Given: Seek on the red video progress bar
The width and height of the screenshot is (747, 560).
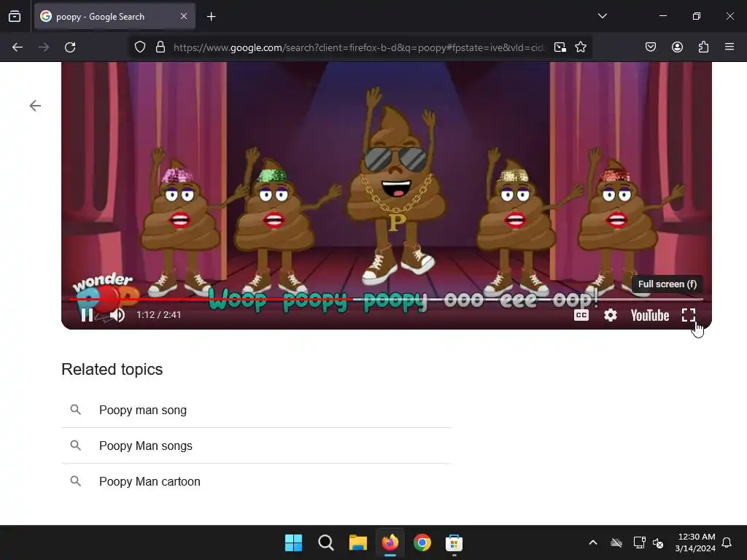Looking at the screenshot, I should click(387, 300).
